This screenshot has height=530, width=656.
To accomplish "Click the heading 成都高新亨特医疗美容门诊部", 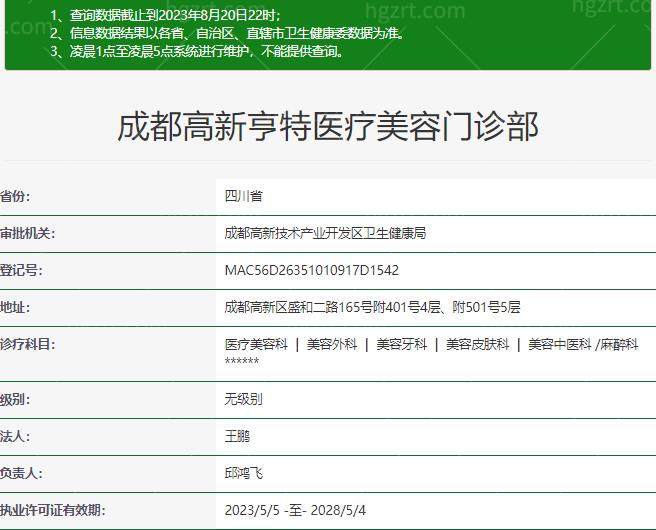I will 328,127.
